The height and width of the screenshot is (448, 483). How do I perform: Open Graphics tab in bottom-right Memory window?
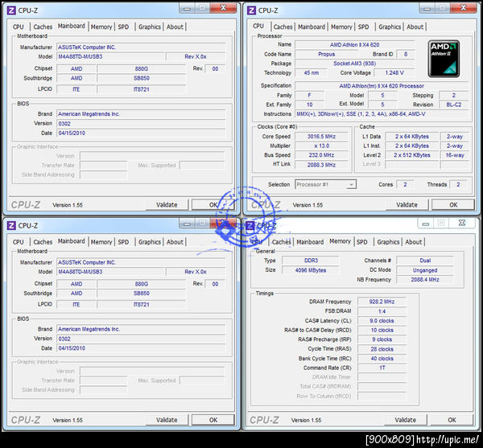click(388, 242)
